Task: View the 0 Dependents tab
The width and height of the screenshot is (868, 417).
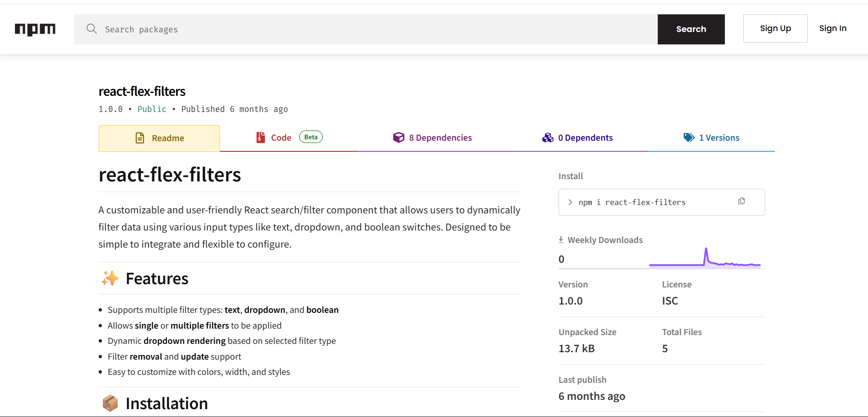Action: click(x=585, y=138)
